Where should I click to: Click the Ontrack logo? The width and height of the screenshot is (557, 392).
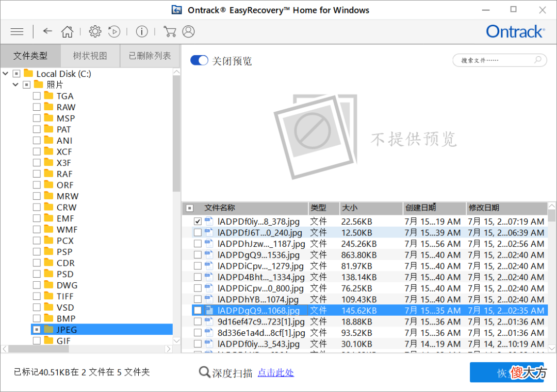pyautogui.click(x=515, y=31)
